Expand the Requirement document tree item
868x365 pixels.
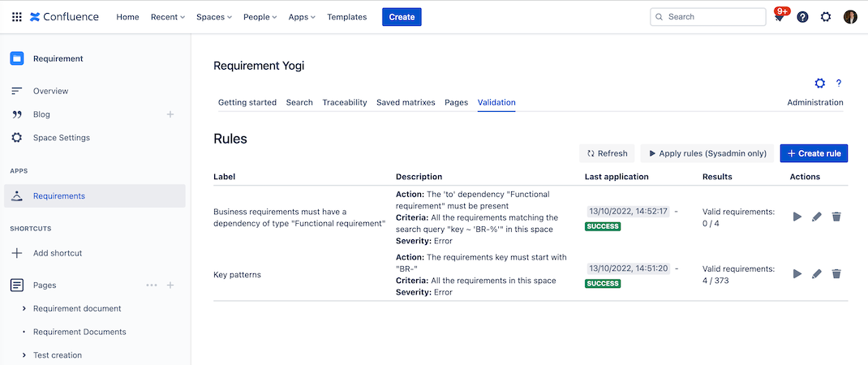coord(24,308)
